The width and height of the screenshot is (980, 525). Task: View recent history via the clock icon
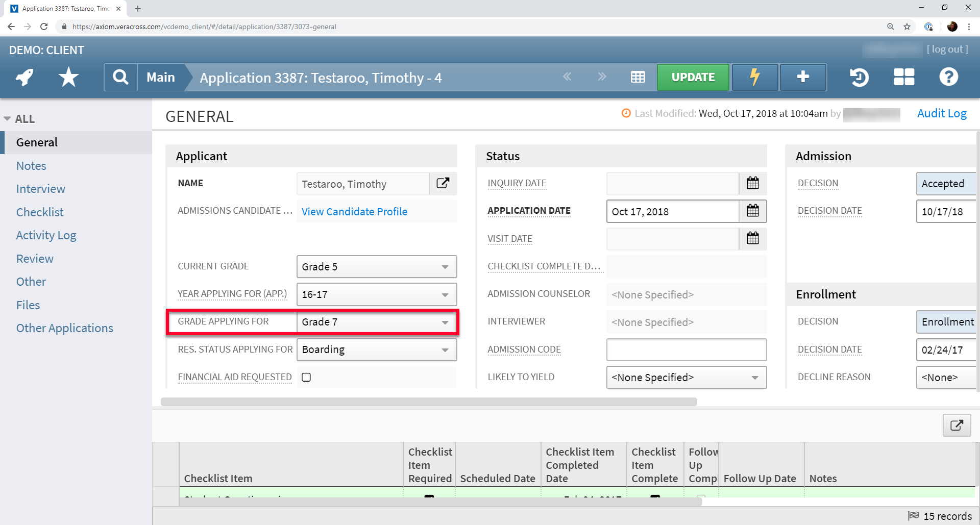click(x=860, y=77)
